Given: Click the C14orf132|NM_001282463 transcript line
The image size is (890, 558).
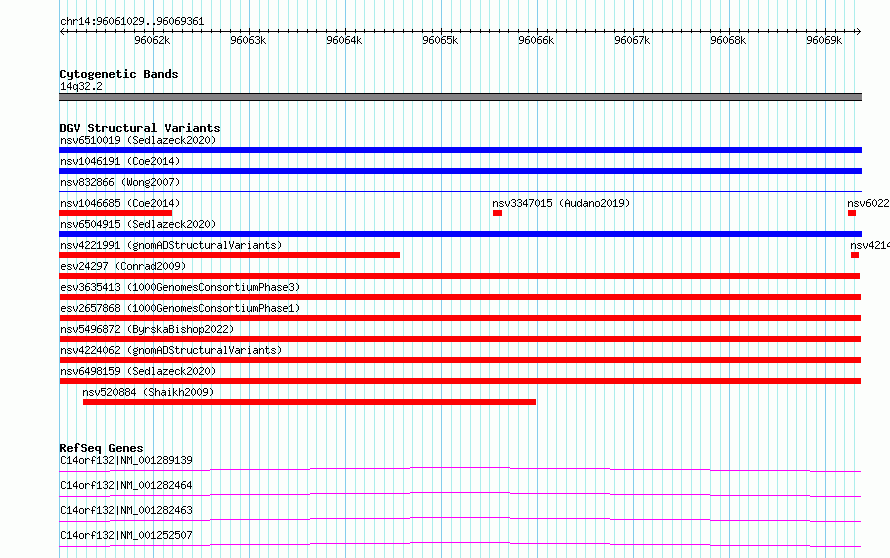Looking at the screenshot, I should click(460, 519).
